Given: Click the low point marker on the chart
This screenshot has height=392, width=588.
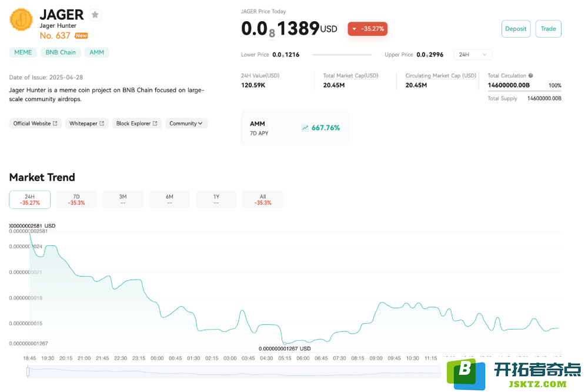Looking at the screenshot, I should pos(285,343).
